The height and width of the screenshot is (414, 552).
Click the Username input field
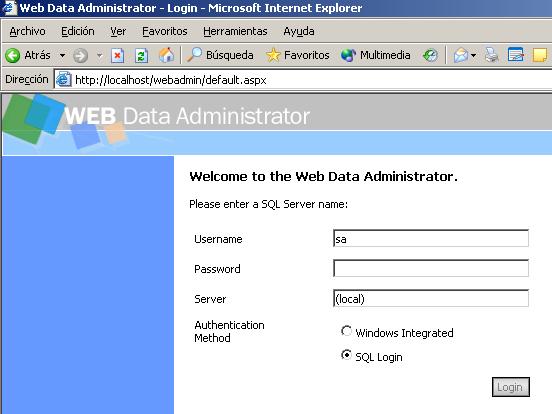click(431, 238)
